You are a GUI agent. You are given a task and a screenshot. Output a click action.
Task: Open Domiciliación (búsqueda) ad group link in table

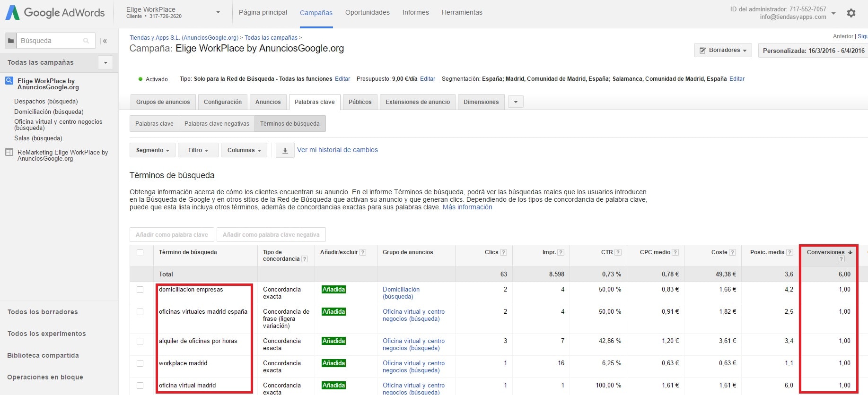click(401, 293)
